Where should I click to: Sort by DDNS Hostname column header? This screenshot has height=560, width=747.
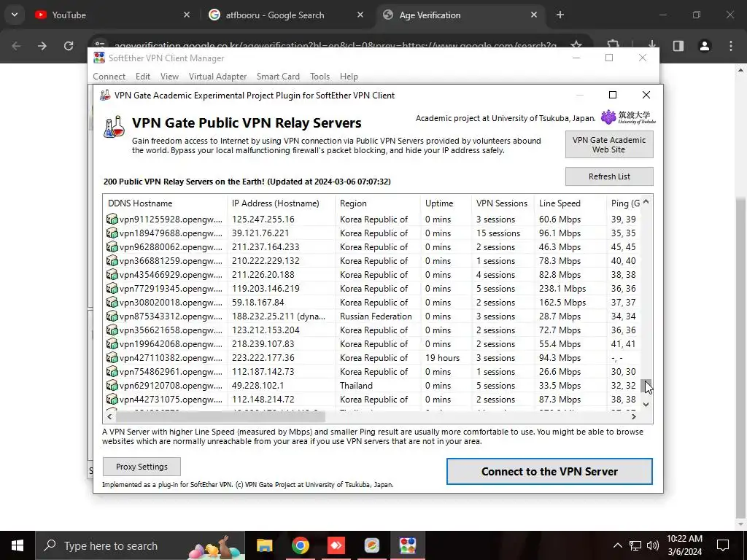165,203
